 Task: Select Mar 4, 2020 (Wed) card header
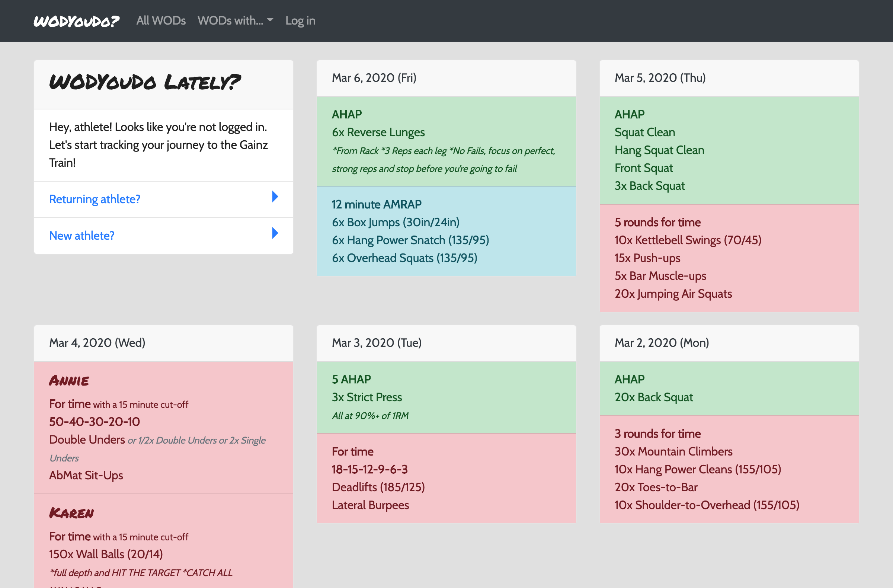(164, 343)
